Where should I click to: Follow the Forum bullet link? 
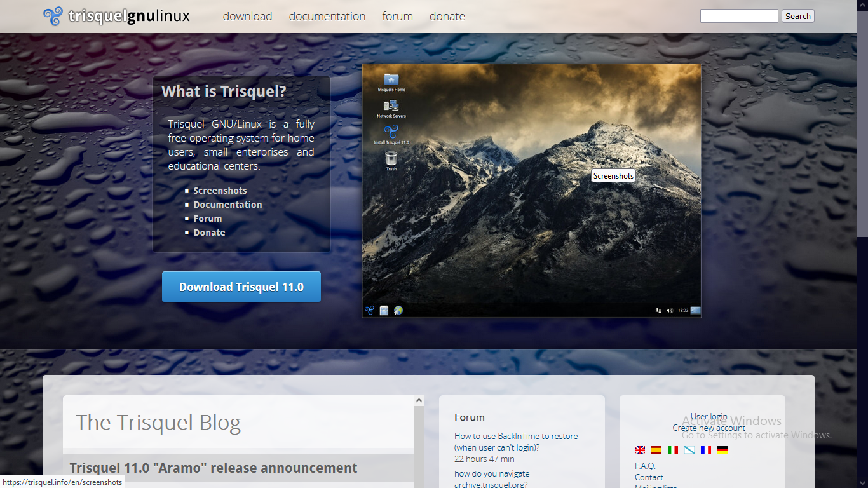(x=208, y=219)
